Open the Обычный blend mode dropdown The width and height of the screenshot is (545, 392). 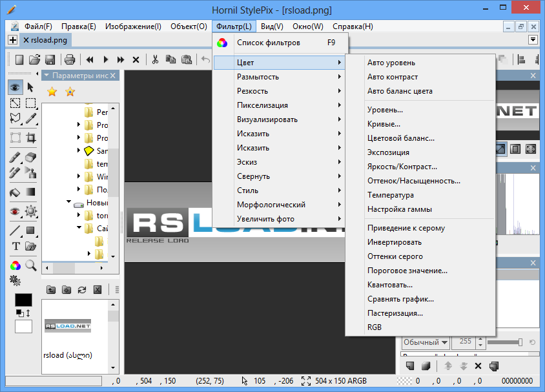pyautogui.click(x=426, y=342)
